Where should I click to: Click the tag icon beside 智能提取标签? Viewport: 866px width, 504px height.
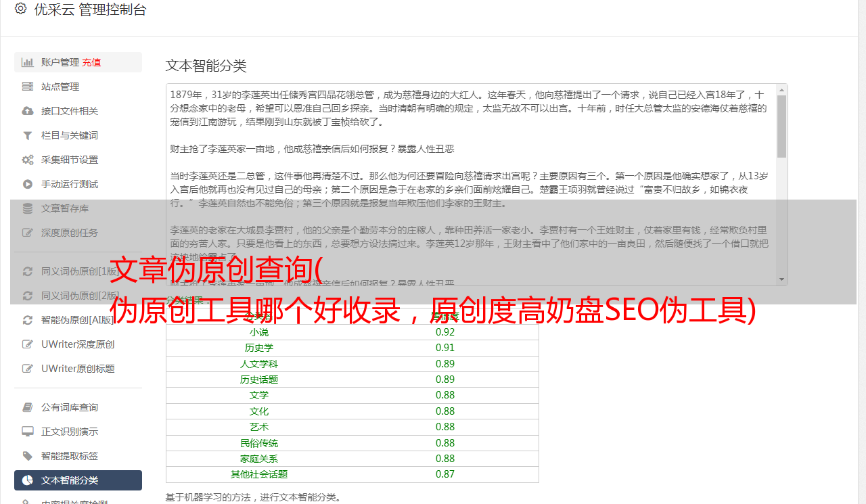pyautogui.click(x=28, y=456)
